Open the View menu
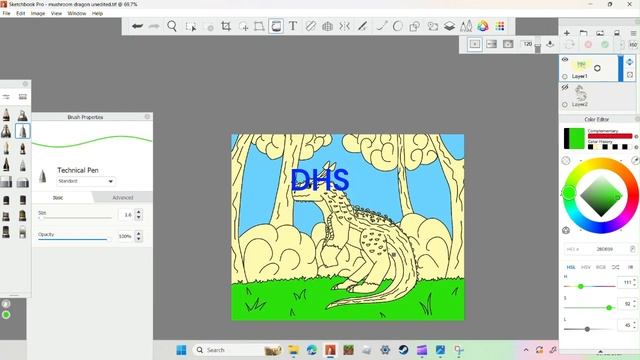The height and width of the screenshot is (360, 640). tap(56, 13)
